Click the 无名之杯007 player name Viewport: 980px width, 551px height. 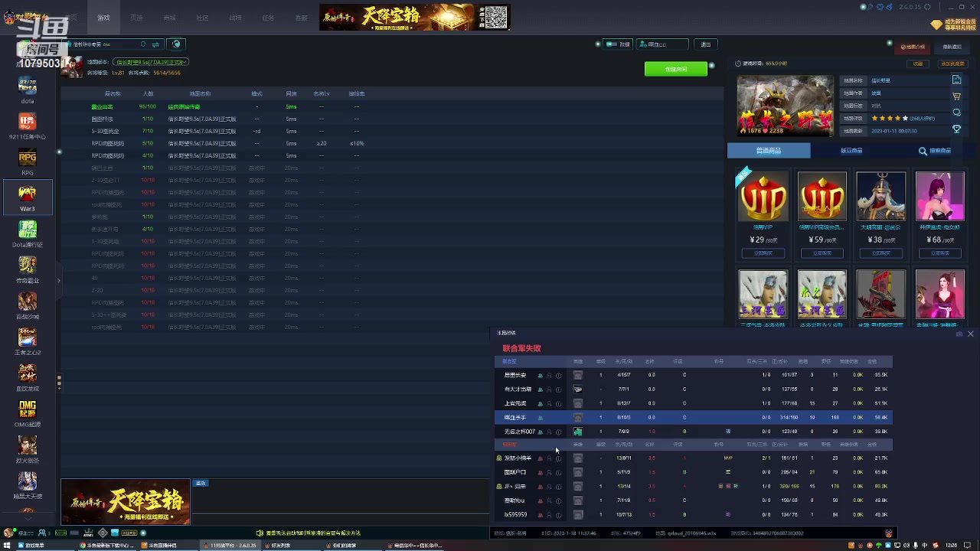click(x=519, y=432)
